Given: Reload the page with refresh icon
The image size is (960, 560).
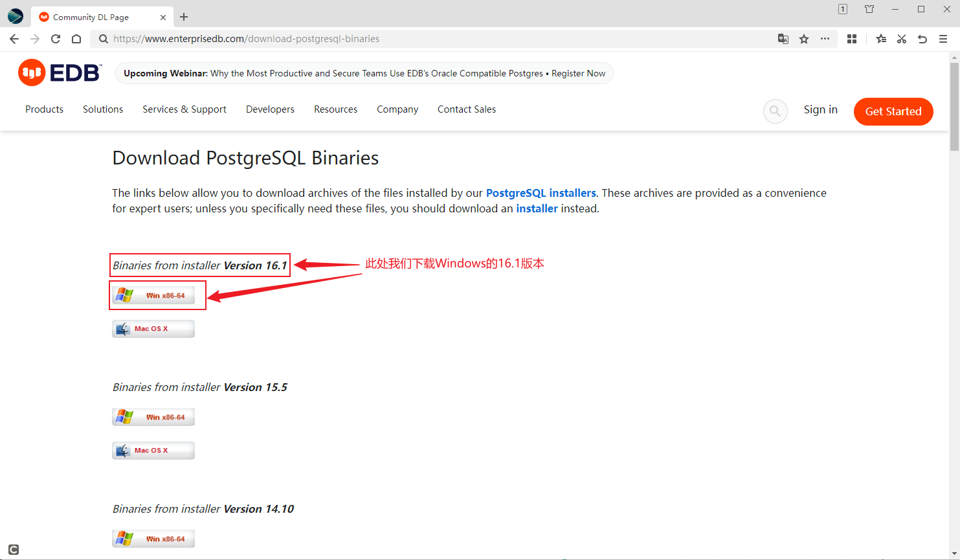Looking at the screenshot, I should (56, 39).
